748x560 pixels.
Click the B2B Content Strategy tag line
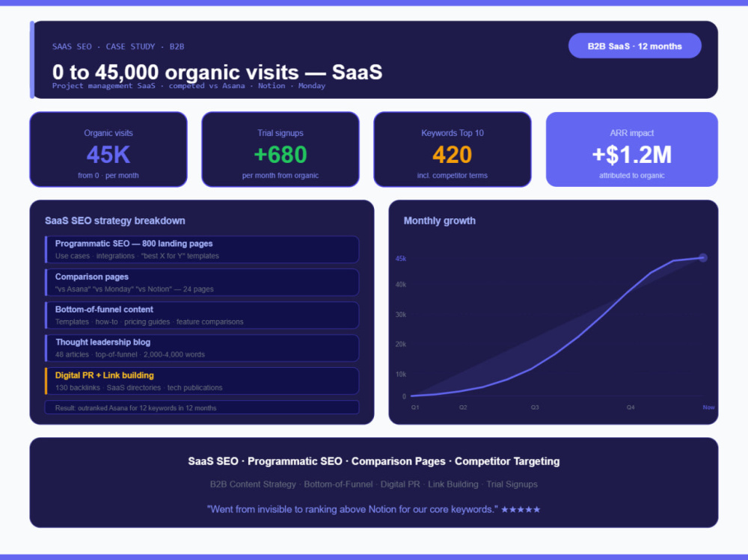(373, 484)
